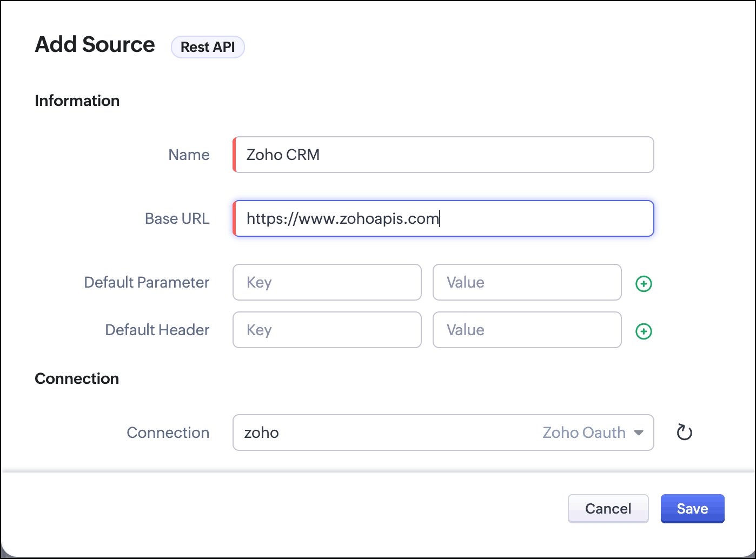Click the Default Parameter Value field
This screenshot has width=756, height=559.
(527, 282)
